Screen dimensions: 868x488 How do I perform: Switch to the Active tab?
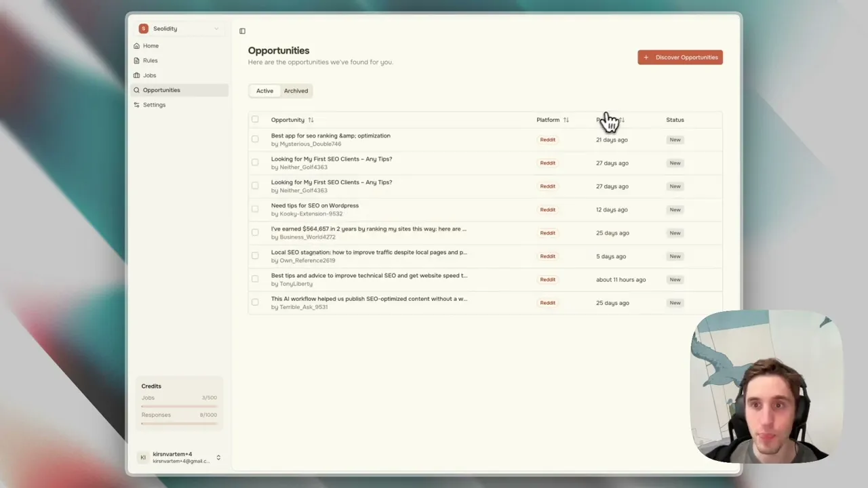click(264, 91)
